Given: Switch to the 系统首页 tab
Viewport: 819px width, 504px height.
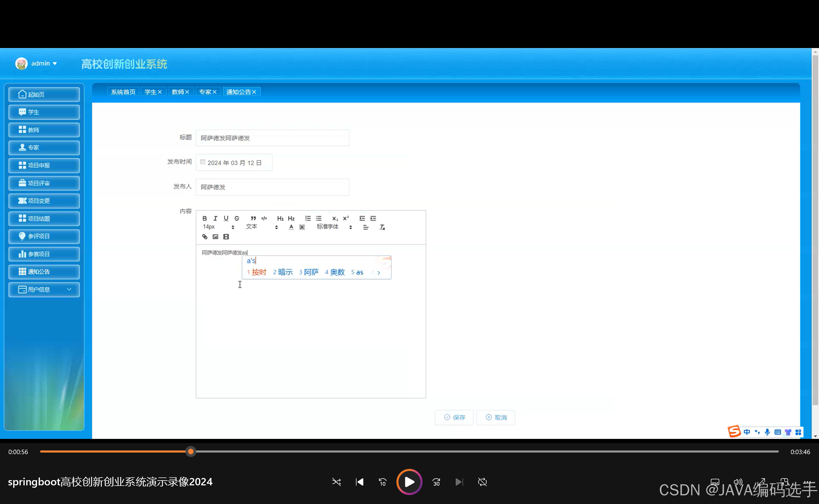Looking at the screenshot, I should (123, 92).
